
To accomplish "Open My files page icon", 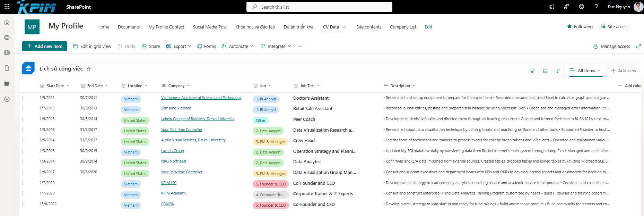I will point(7,68).
